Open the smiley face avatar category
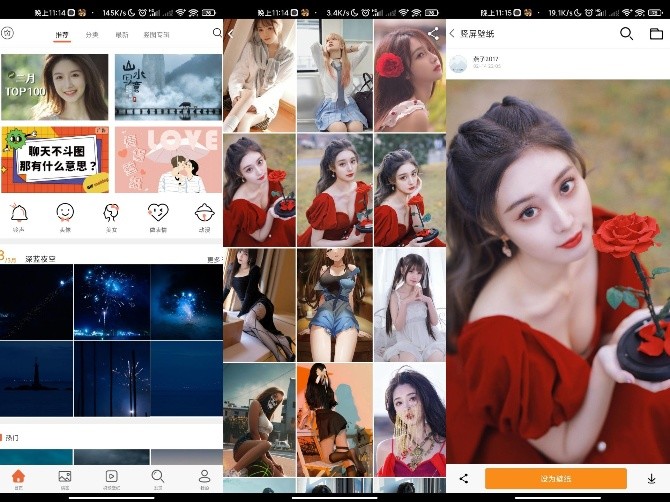 [x=65, y=213]
